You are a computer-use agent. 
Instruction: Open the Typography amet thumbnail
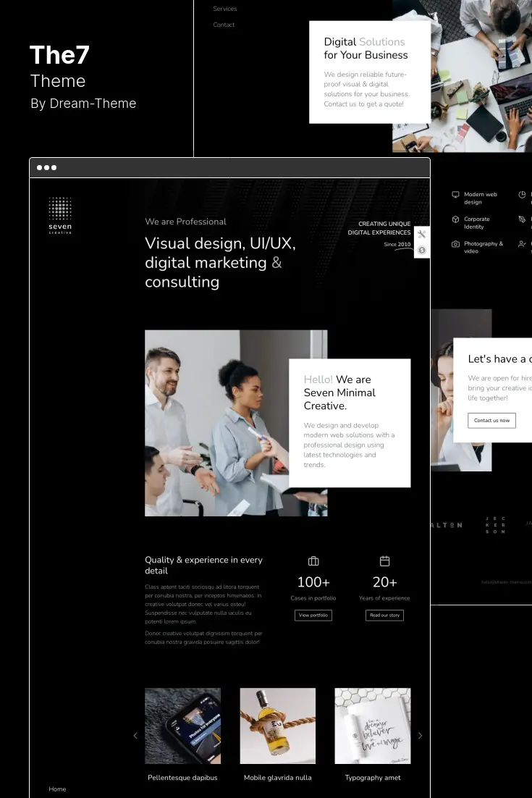coord(373,726)
